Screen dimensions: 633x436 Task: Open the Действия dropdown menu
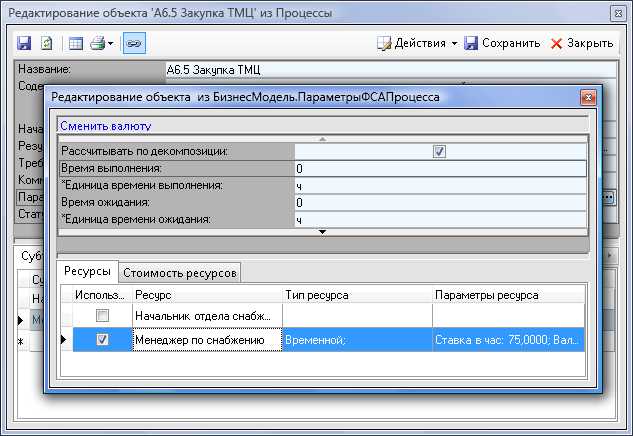[x=417, y=43]
